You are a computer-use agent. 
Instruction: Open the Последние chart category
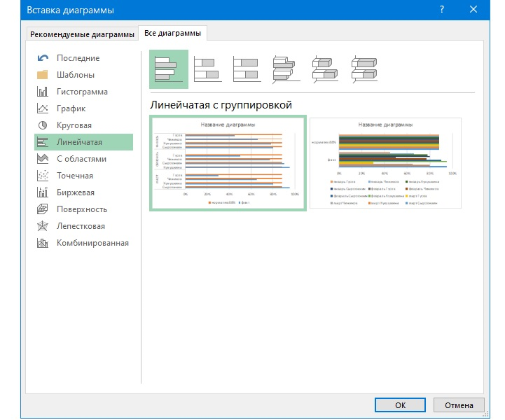(78, 58)
